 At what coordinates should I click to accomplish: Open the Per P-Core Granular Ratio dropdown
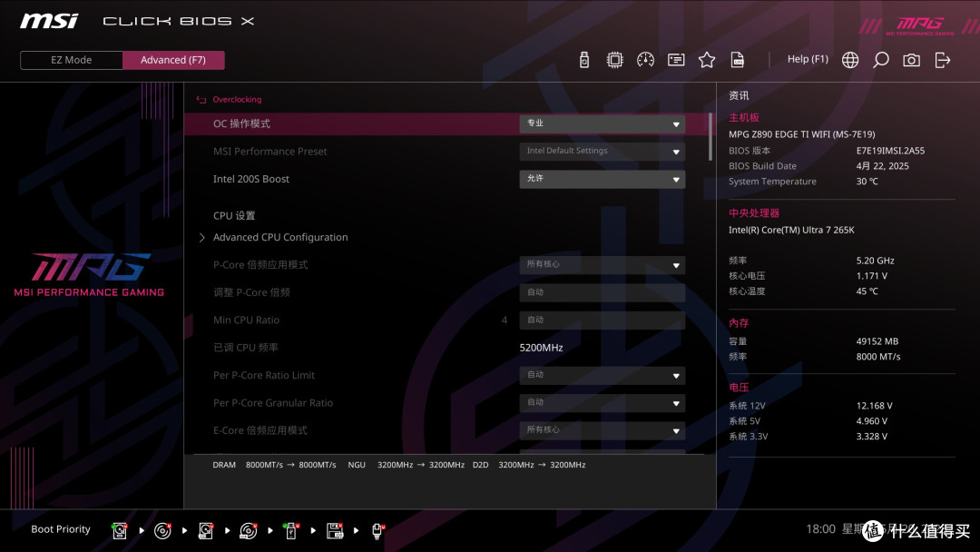602,402
